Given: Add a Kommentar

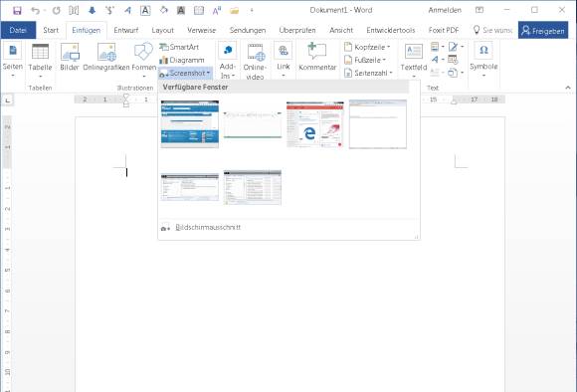Looking at the screenshot, I should (317, 57).
